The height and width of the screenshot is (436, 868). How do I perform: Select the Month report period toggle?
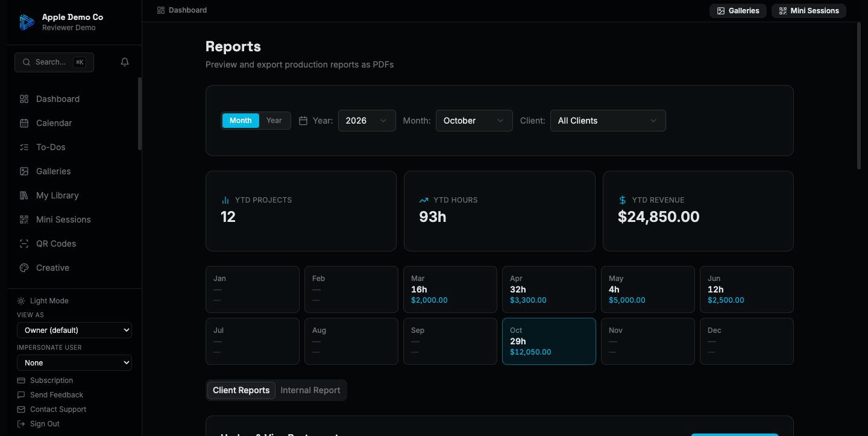pyautogui.click(x=241, y=121)
